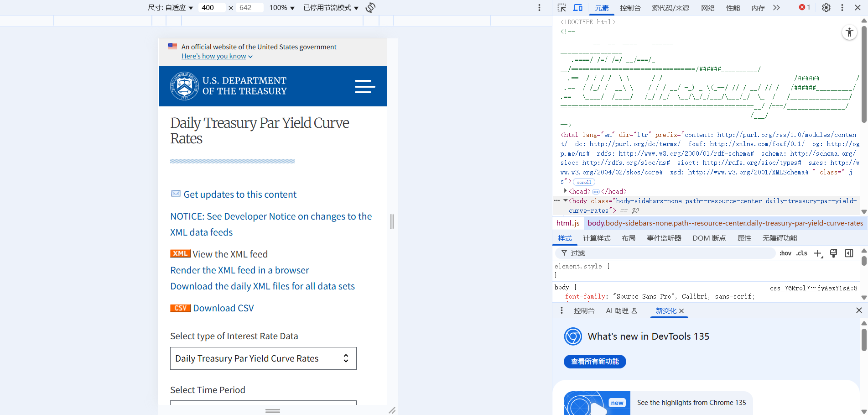Close the DevTools panel
Viewport: 868px width, 415px height.
(x=858, y=8)
